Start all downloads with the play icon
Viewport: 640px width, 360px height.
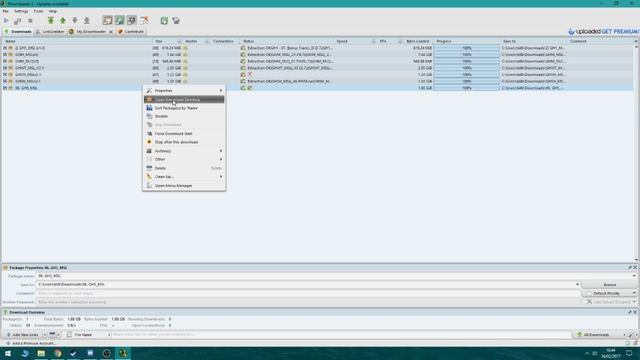[6, 20]
